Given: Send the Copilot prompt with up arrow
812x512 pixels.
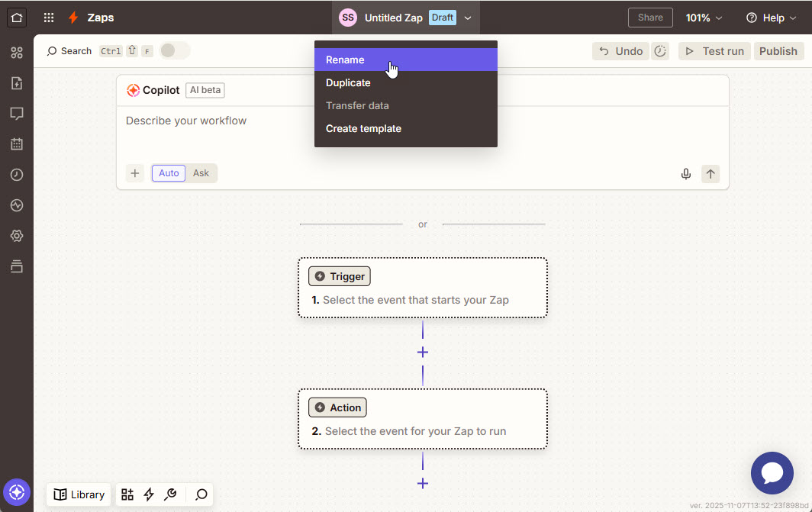Looking at the screenshot, I should 710,174.
